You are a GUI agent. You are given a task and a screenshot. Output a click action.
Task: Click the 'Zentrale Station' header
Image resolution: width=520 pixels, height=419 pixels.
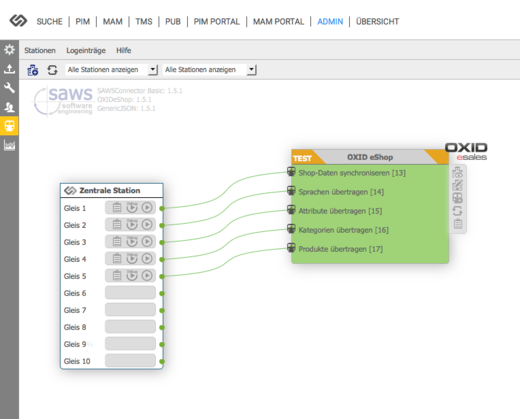(x=112, y=190)
